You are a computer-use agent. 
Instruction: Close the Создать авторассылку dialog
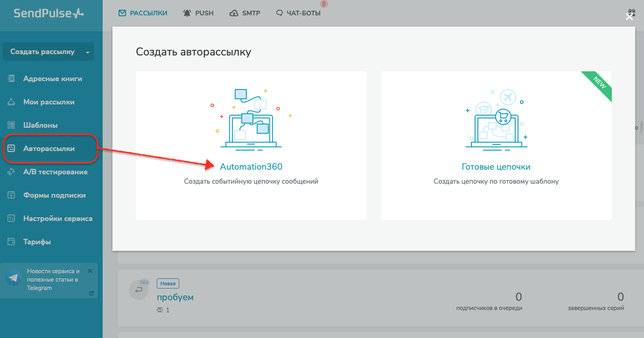coord(630,17)
